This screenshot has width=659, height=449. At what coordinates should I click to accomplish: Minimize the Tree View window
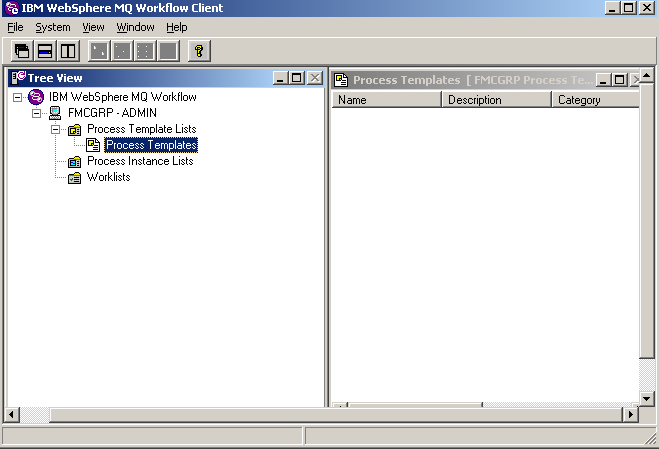[x=280, y=78]
